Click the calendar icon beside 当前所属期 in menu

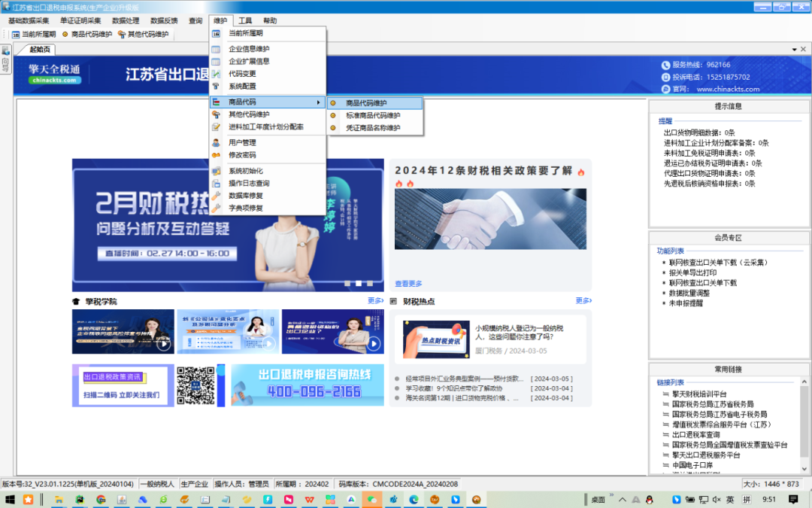[216, 33]
